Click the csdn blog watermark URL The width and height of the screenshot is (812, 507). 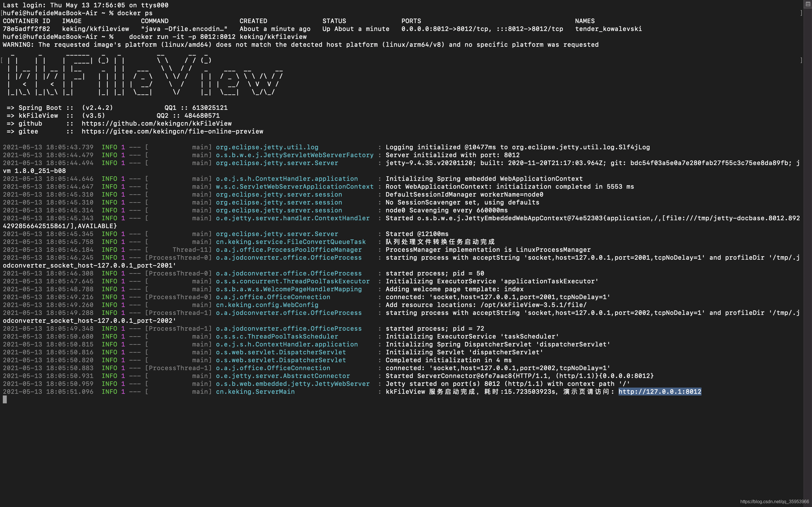[774, 502]
